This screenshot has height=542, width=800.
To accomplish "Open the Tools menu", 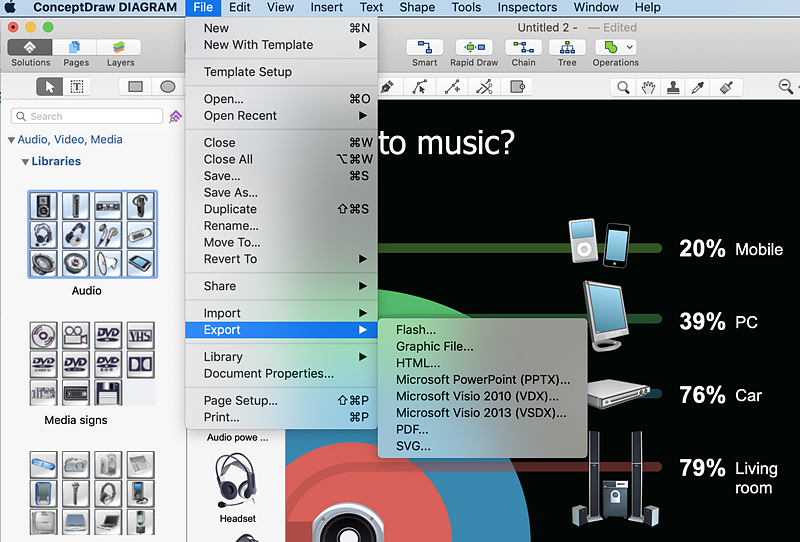I will point(466,7).
